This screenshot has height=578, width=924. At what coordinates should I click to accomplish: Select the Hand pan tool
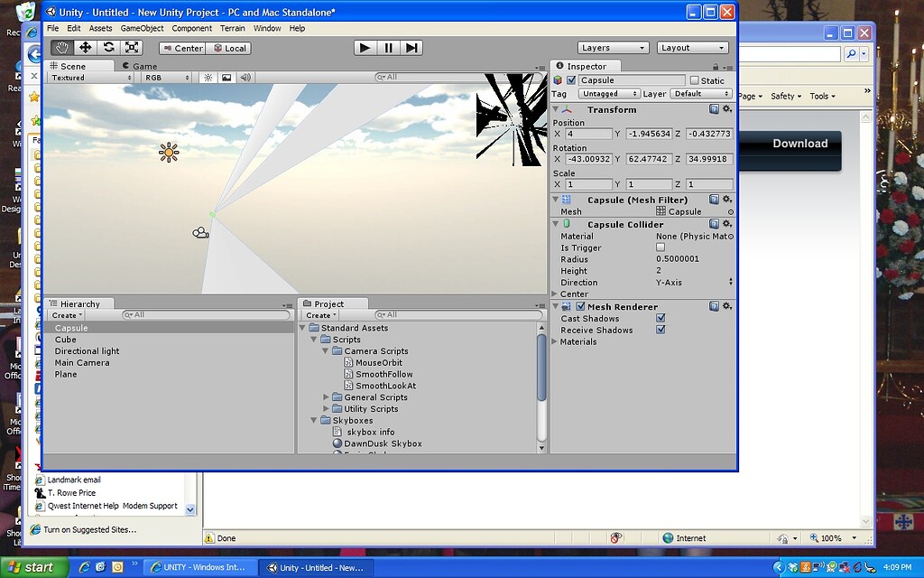click(x=61, y=47)
